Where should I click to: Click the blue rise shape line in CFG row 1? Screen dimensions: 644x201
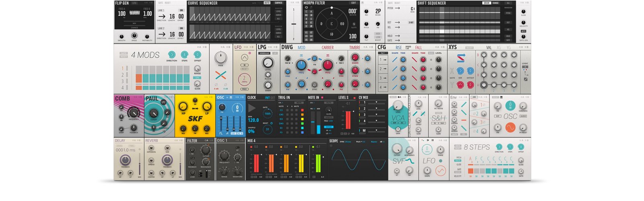point(394,59)
